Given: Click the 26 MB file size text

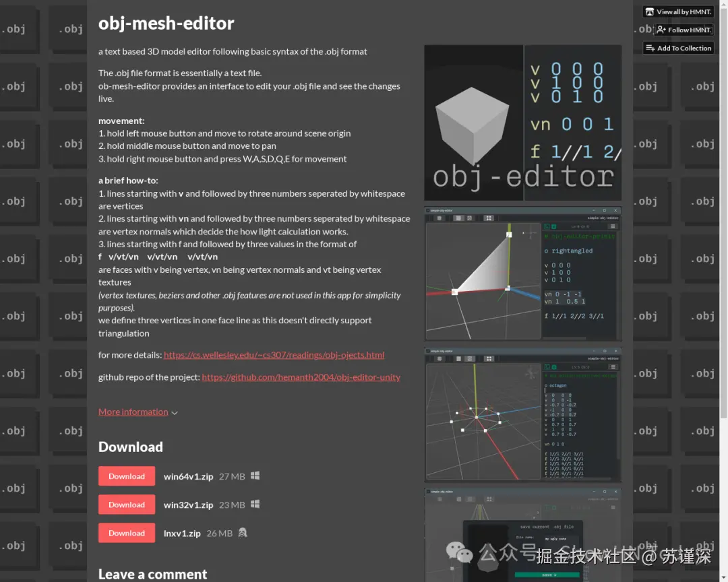Looking at the screenshot, I should coord(219,533).
